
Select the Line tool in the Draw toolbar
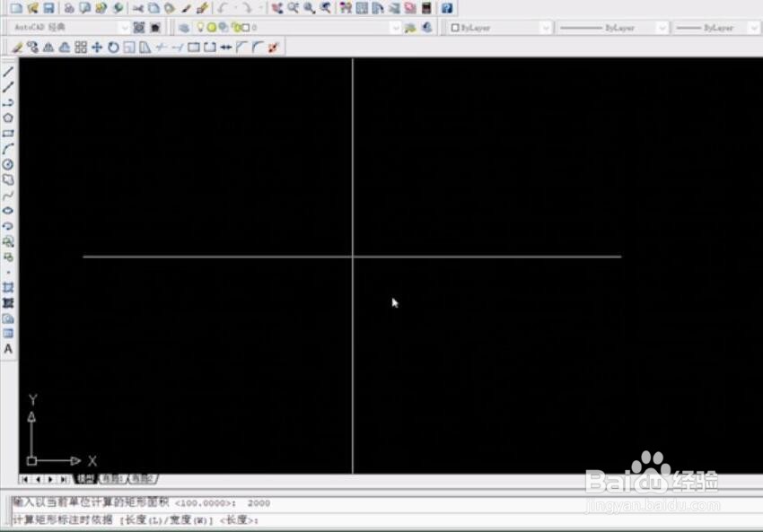click(8, 72)
